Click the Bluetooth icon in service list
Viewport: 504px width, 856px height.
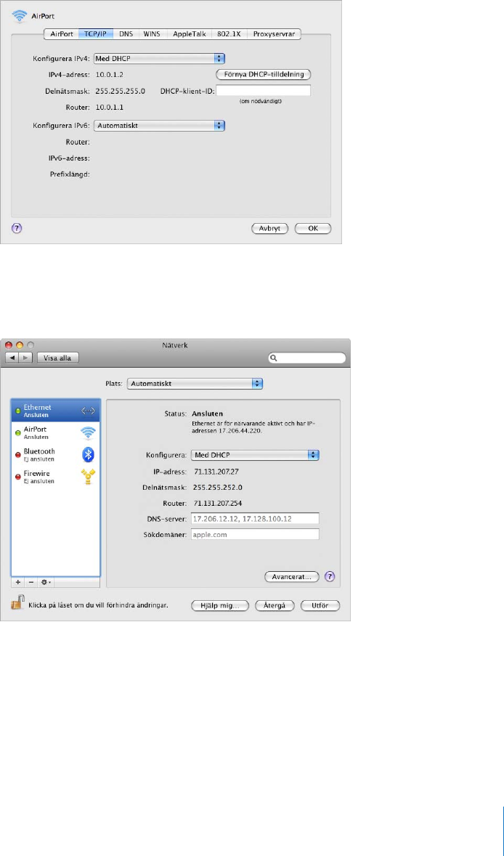click(x=88, y=454)
